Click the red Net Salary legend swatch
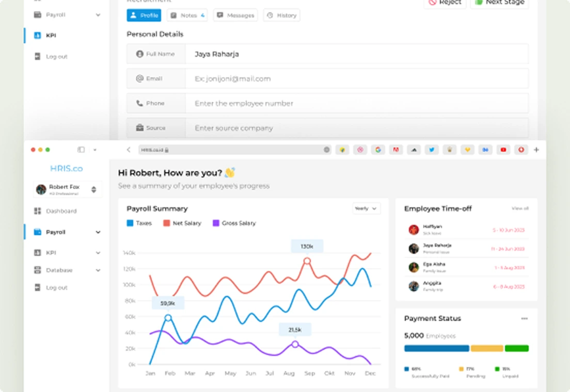 tap(166, 223)
